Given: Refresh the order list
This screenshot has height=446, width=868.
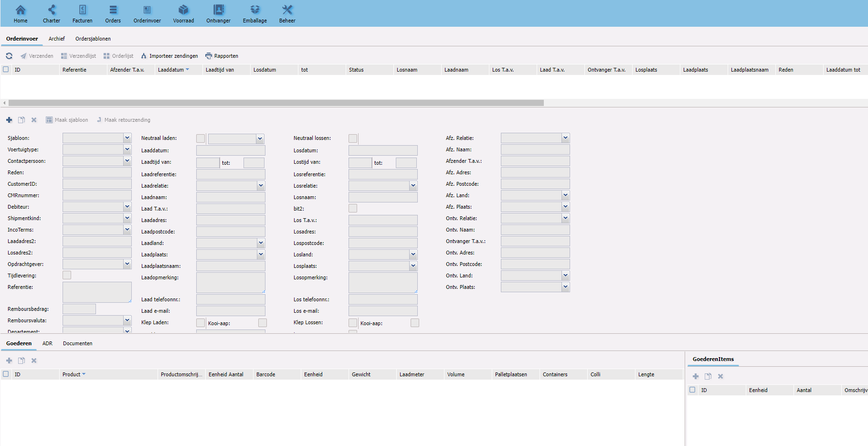Looking at the screenshot, I should [x=9, y=56].
